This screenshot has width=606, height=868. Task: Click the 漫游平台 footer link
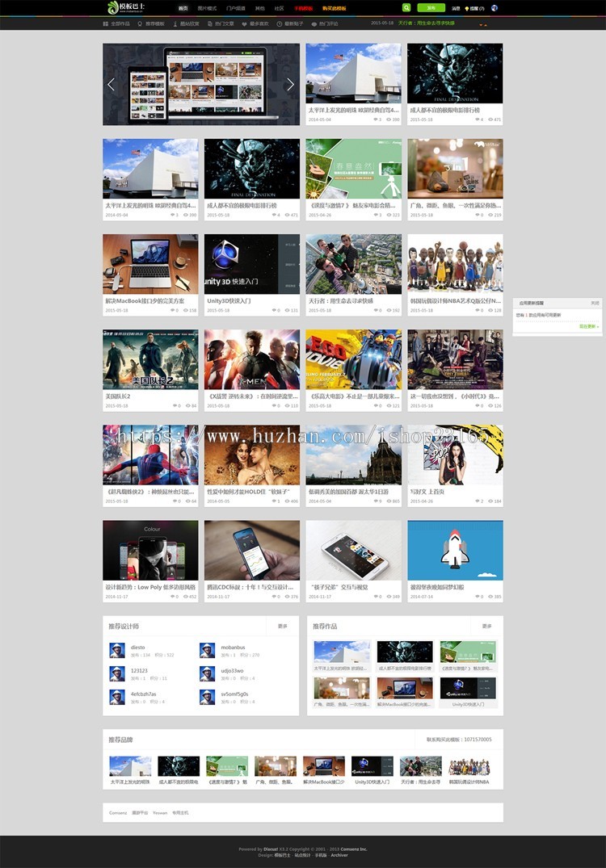click(x=140, y=812)
